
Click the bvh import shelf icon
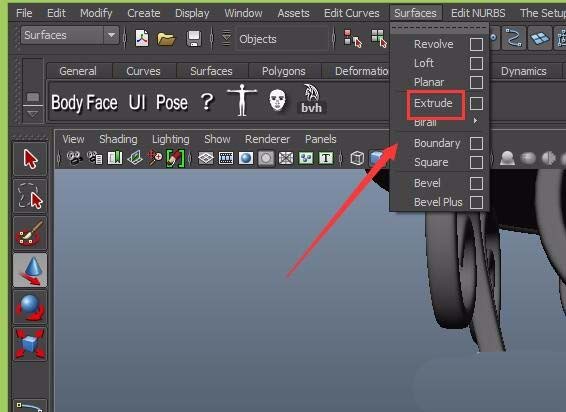(x=311, y=99)
